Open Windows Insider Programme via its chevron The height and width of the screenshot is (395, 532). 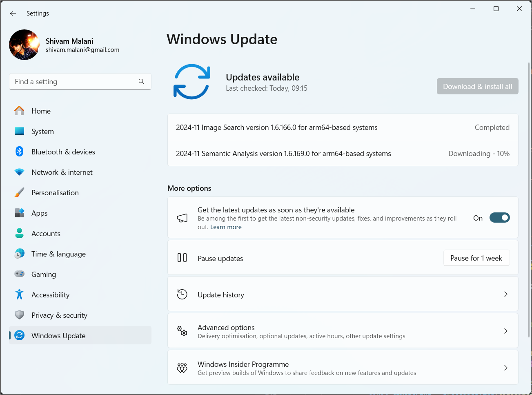(506, 368)
